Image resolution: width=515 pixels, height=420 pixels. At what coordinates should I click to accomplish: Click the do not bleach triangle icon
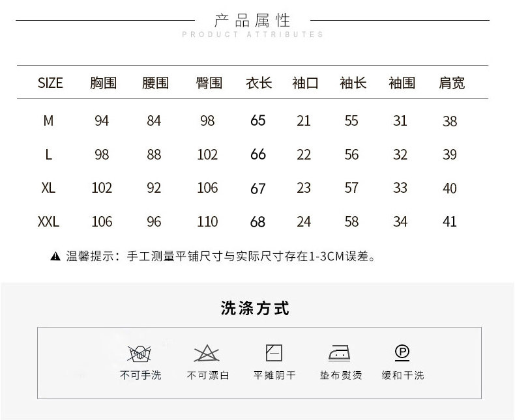[x=207, y=354]
